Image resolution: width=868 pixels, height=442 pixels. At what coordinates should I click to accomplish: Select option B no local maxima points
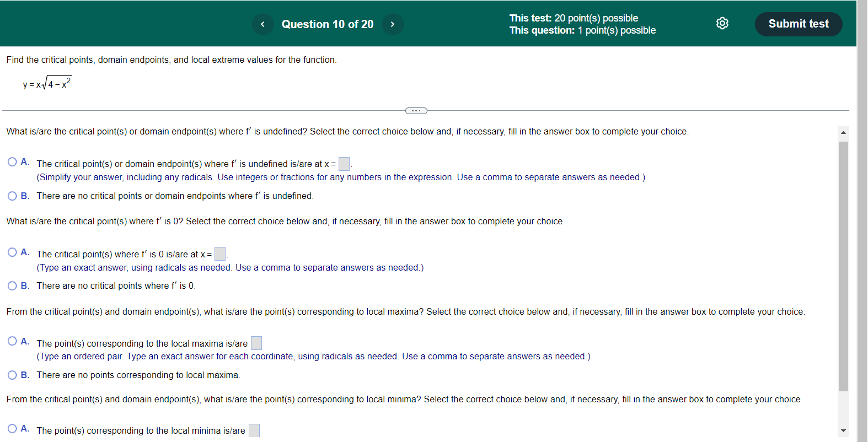pos(12,375)
